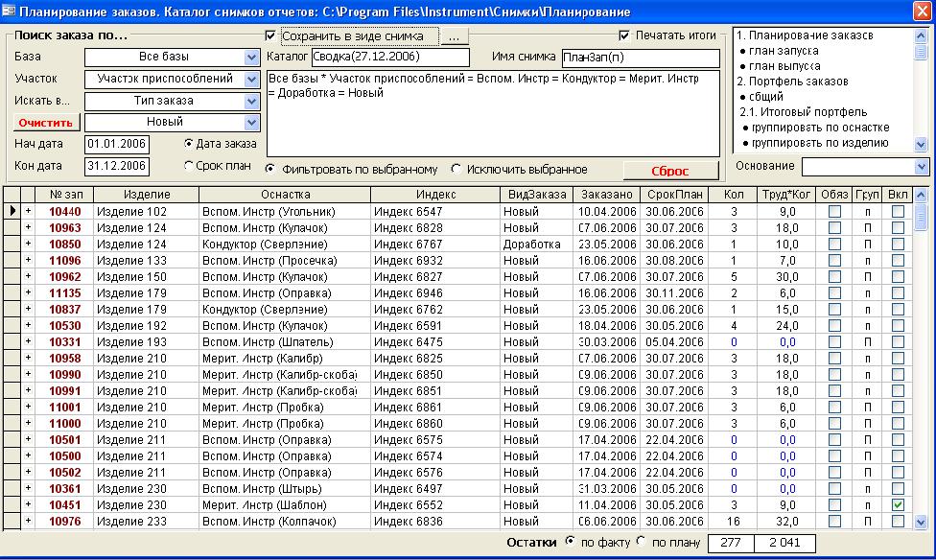Click the filter description text box
Screen dimensions: 936x560
493,113
